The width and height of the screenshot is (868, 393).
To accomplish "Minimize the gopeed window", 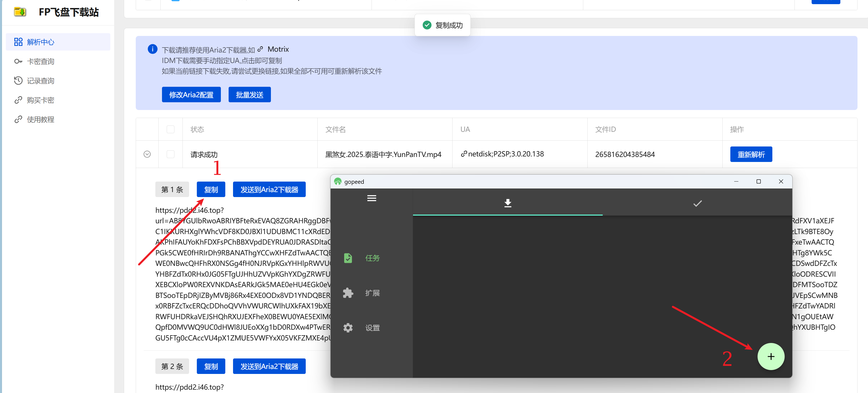I will pyautogui.click(x=736, y=182).
